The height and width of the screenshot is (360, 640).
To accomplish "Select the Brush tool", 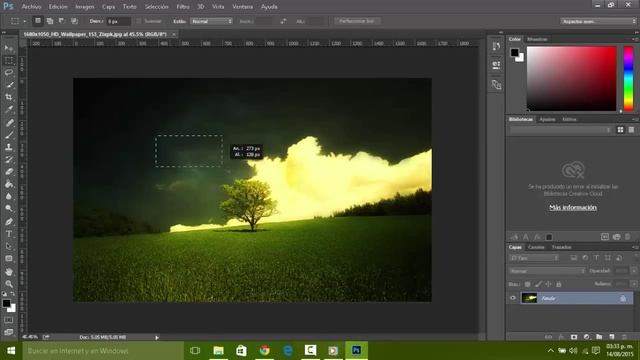I will 9,135.
